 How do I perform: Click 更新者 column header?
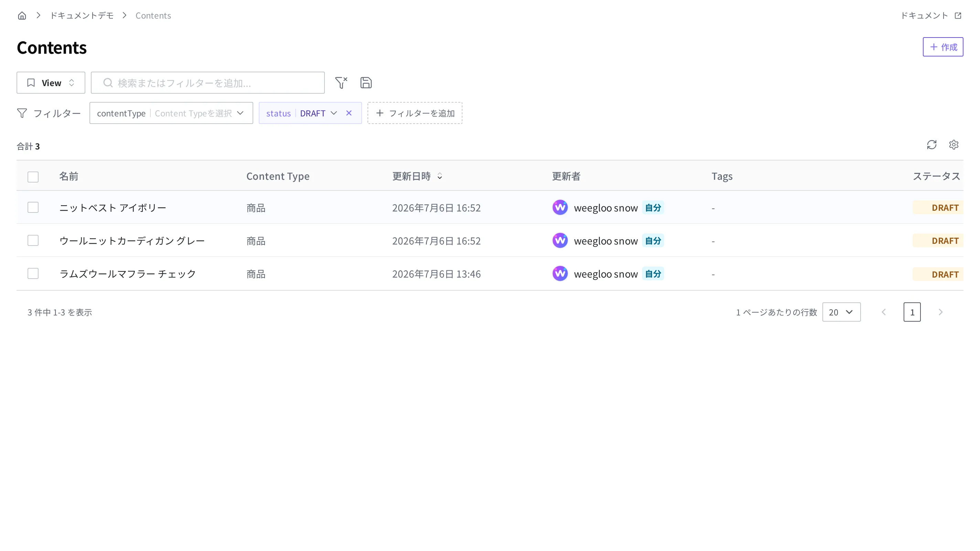tap(566, 176)
